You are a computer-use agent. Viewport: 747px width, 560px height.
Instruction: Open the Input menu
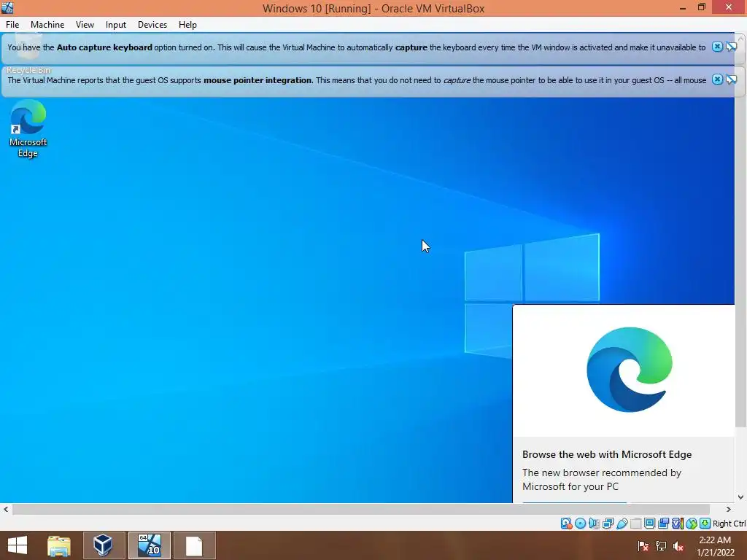pos(116,25)
